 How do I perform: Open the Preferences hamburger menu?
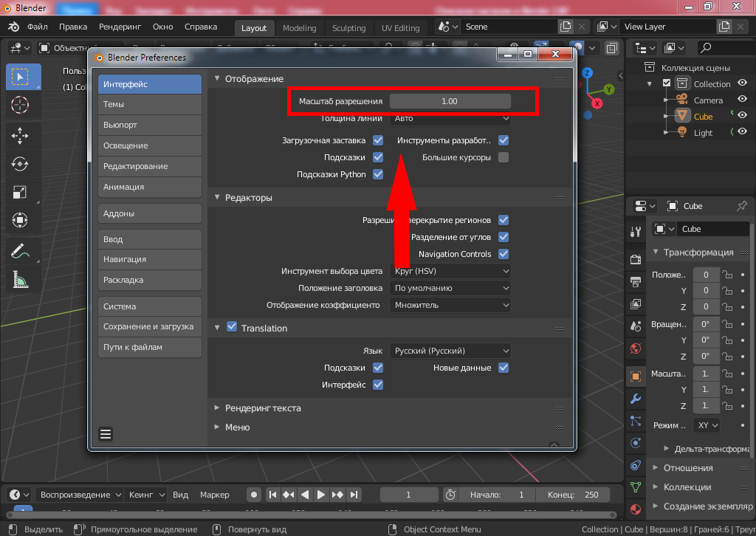pyautogui.click(x=106, y=434)
